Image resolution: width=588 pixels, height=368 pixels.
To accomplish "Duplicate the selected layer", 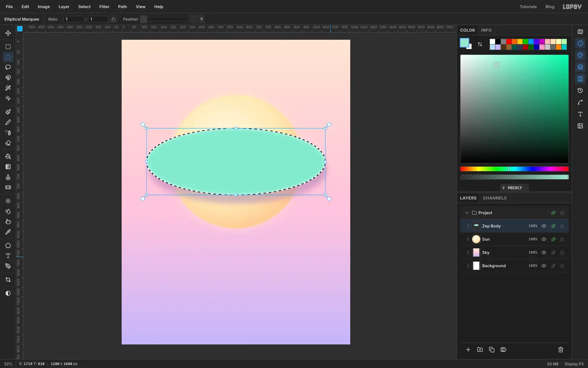I will [492, 350].
